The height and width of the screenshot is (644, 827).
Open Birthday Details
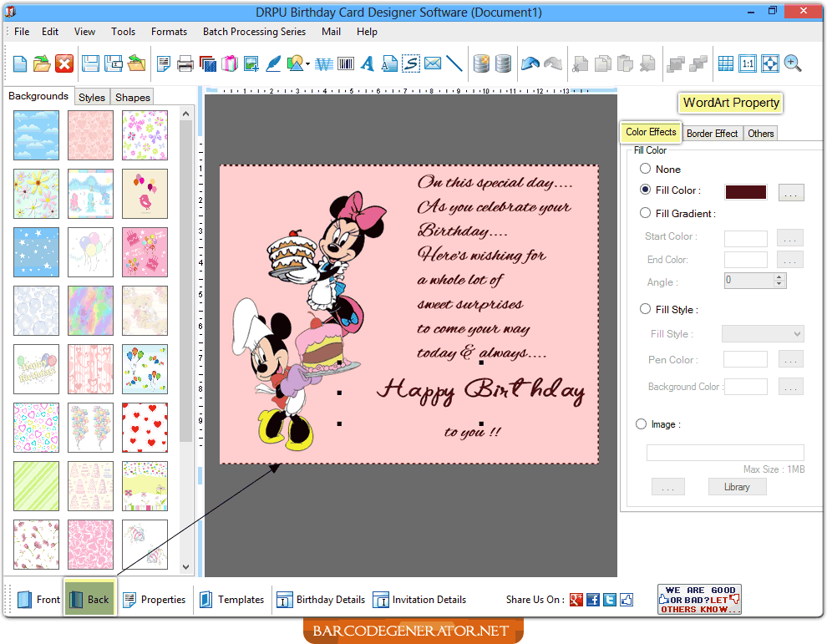(321, 600)
